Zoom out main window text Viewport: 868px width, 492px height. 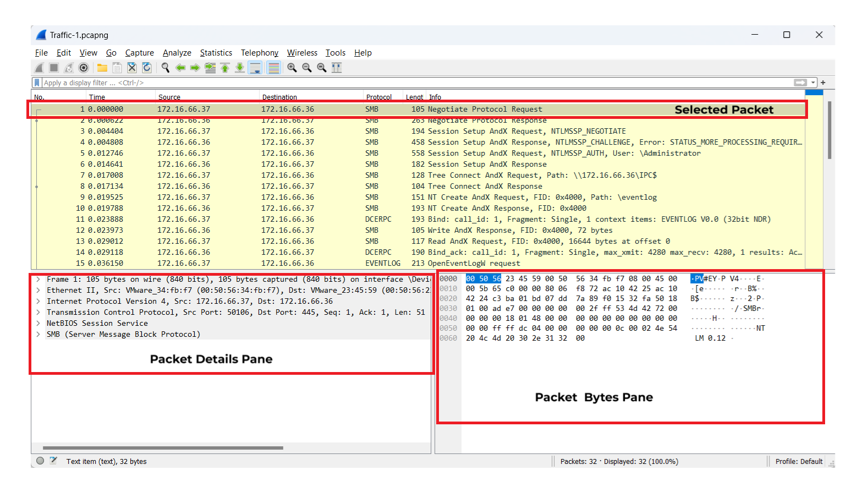(x=307, y=68)
